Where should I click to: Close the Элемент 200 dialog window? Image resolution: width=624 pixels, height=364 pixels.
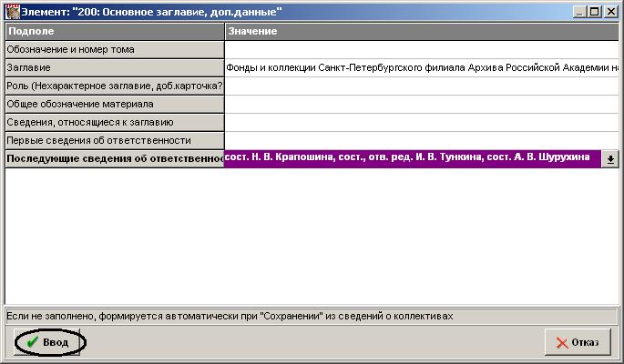click(610, 12)
